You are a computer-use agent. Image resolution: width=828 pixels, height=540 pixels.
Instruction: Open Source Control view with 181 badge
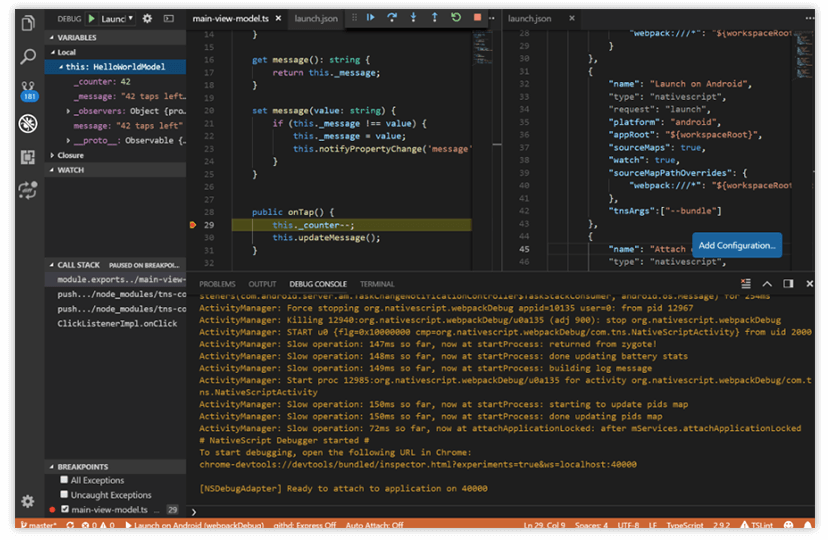(x=29, y=91)
